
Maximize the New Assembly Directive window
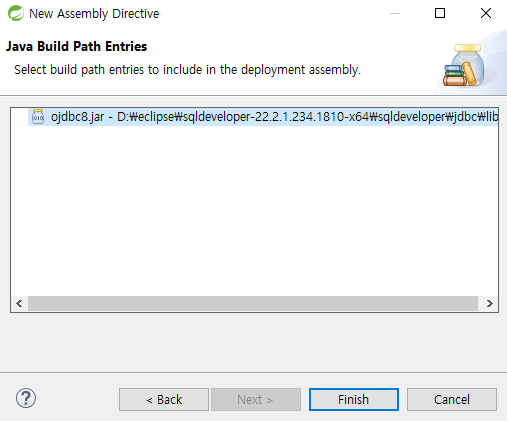pyautogui.click(x=440, y=13)
